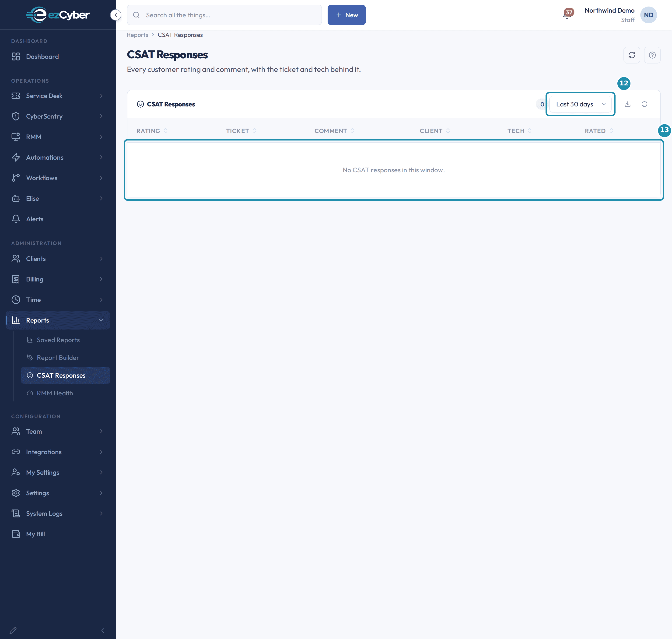Screen dimensions: 672x639
Task: Click the Alerts bell icon in the sidebar
Action: 16,219
